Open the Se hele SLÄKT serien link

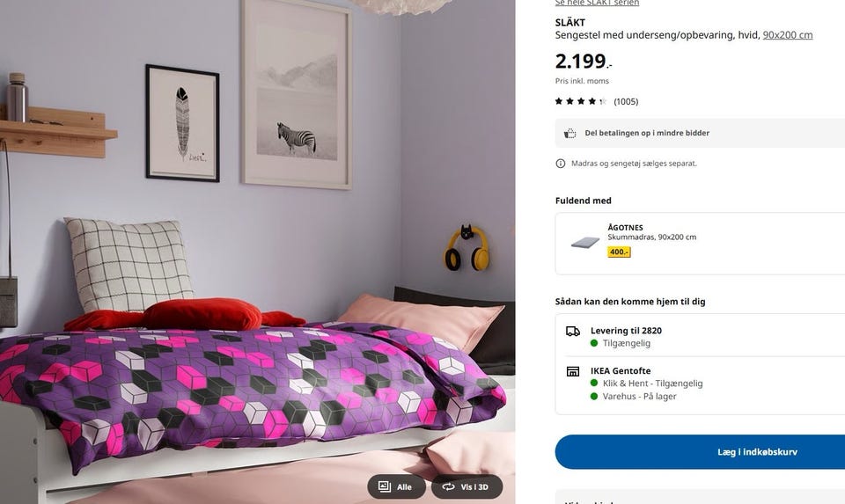click(x=597, y=3)
